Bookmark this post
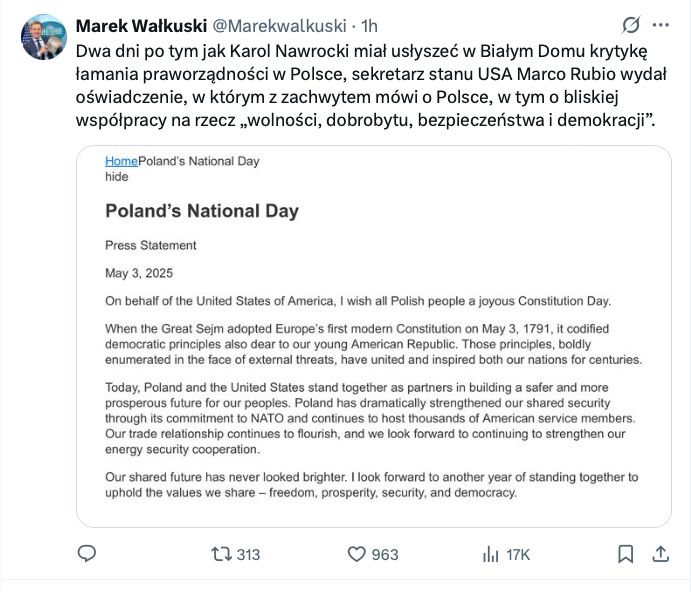The image size is (691, 592). pyautogui.click(x=626, y=553)
